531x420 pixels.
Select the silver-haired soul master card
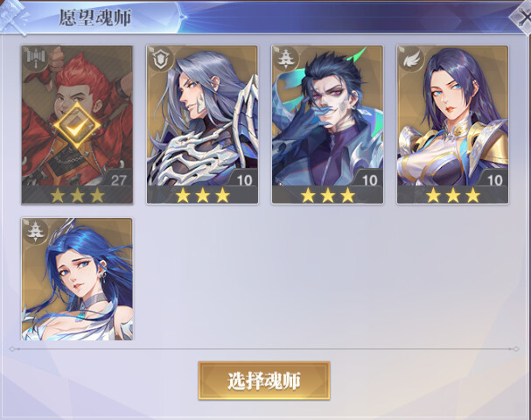pos(202,124)
